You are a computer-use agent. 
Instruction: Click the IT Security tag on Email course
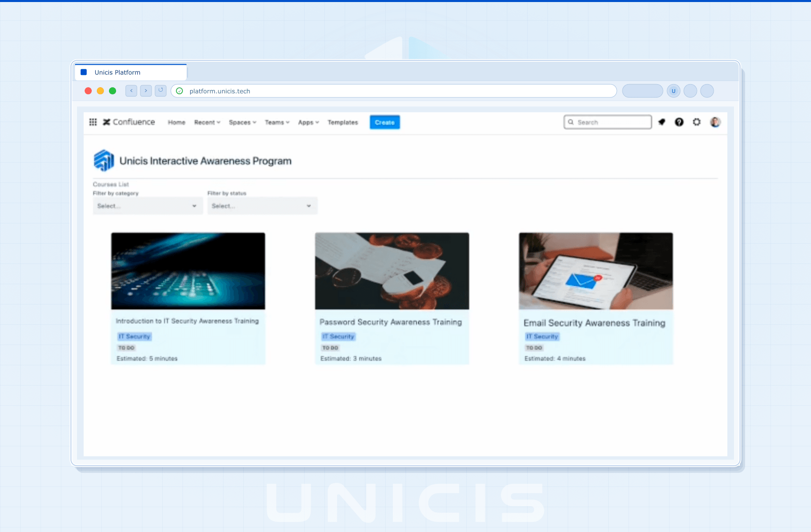pyautogui.click(x=542, y=336)
